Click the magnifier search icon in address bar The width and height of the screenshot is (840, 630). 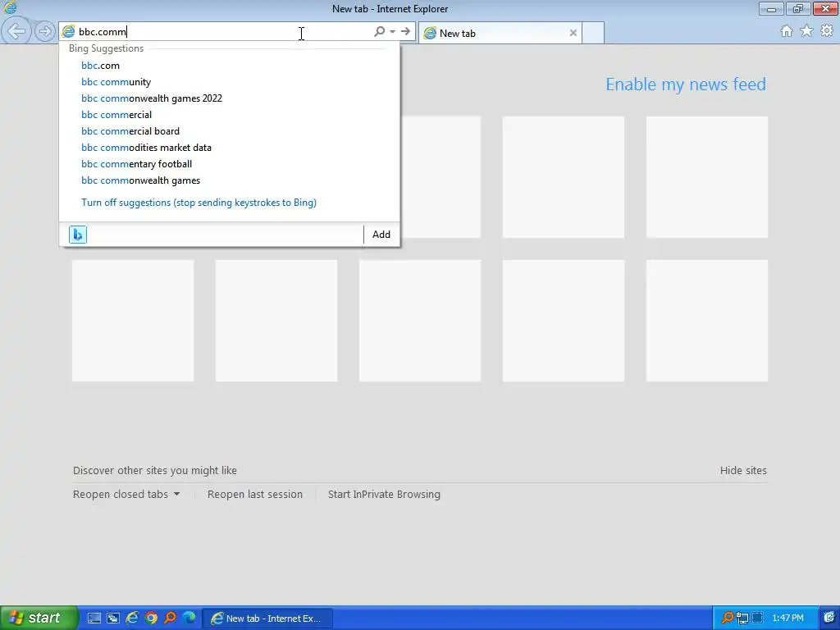[379, 32]
